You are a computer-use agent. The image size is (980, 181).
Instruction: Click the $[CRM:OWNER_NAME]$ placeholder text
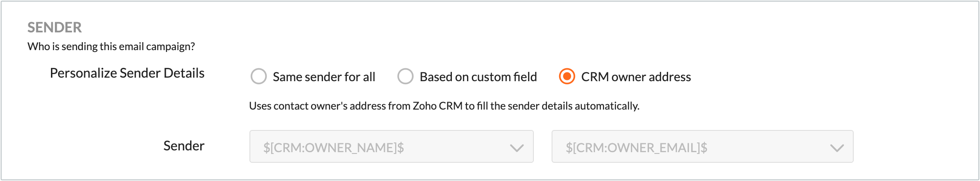pyautogui.click(x=334, y=147)
